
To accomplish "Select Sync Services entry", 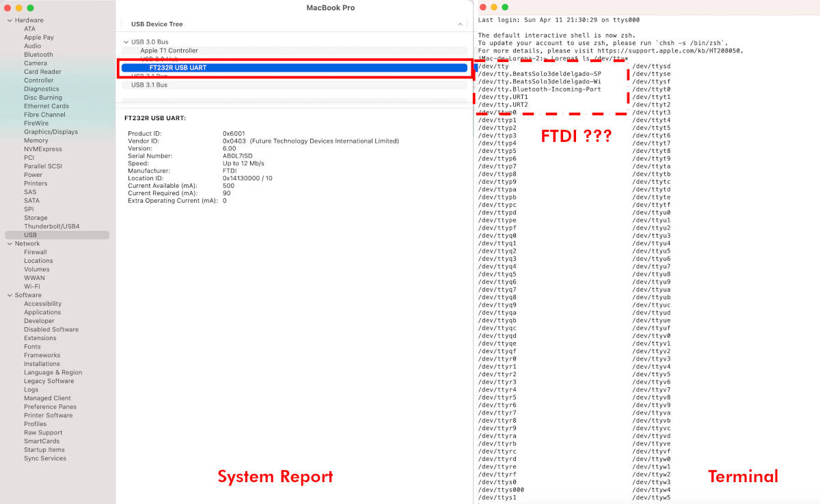I will 45,458.
